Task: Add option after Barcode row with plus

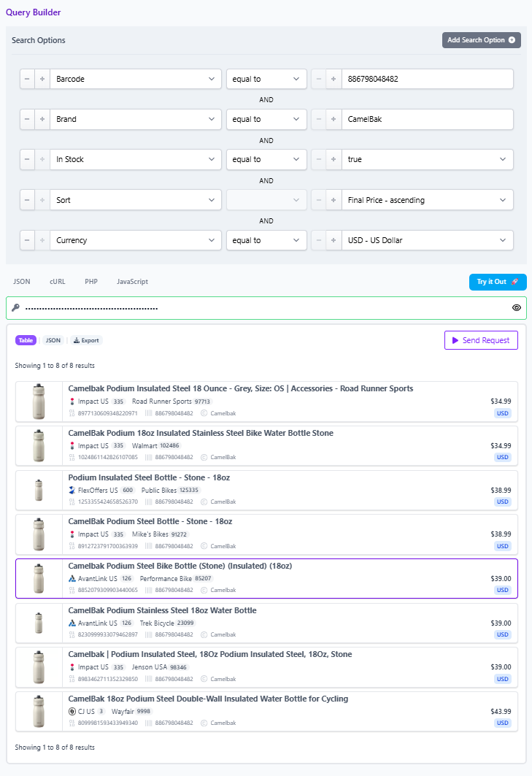Action: click(x=42, y=79)
